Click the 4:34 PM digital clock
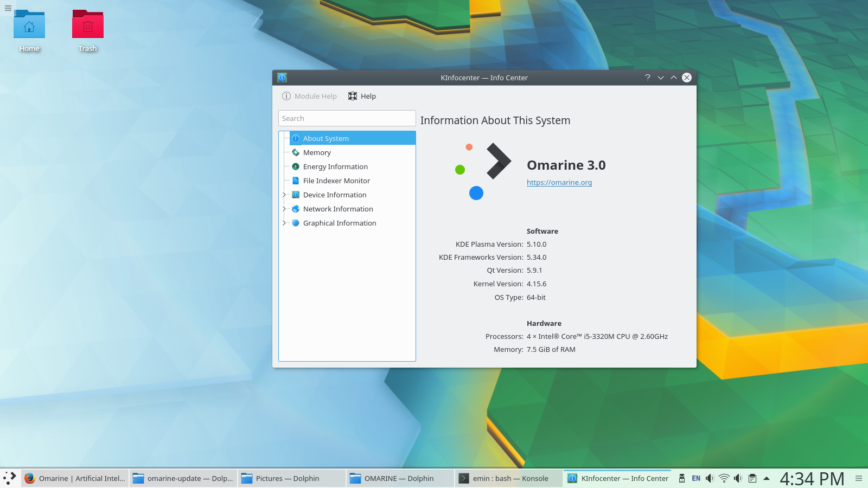This screenshot has height=488, width=868. 812,478
